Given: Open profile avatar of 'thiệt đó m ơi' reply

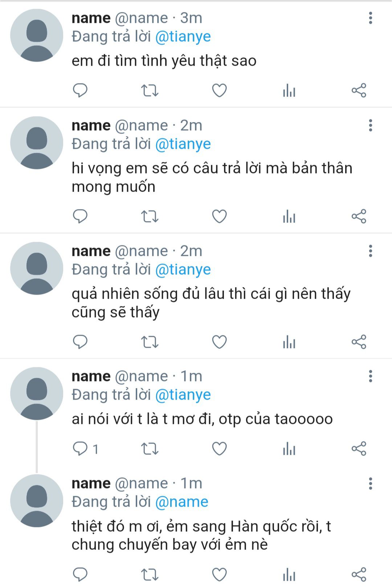Looking at the screenshot, I should (37, 501).
